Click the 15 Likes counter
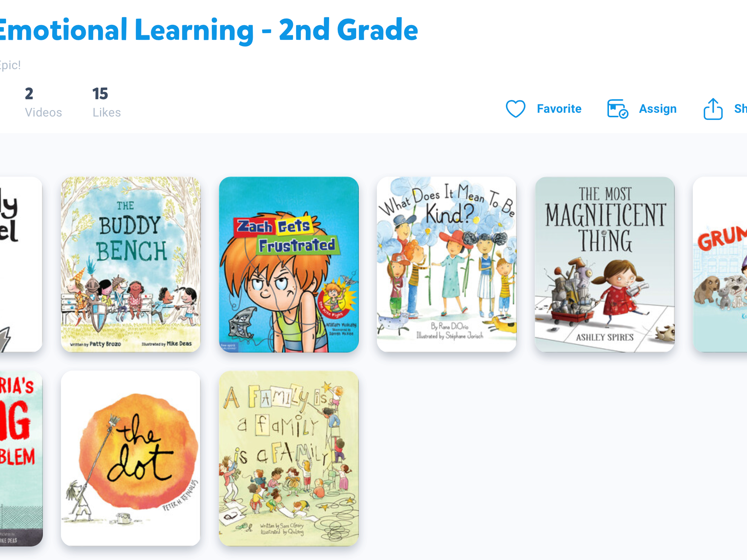The image size is (747, 560). click(107, 102)
